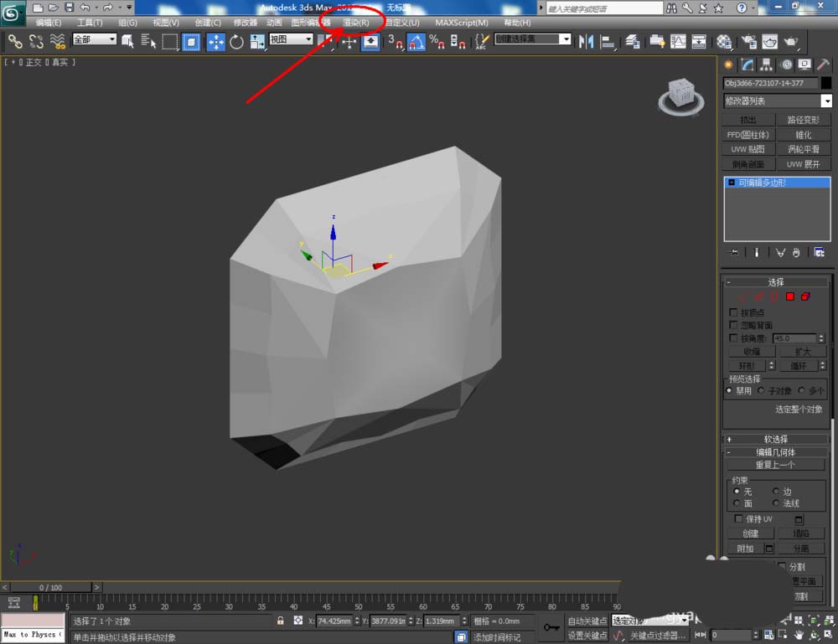Open the 渲染(R) menu
838x644 pixels.
click(x=355, y=23)
